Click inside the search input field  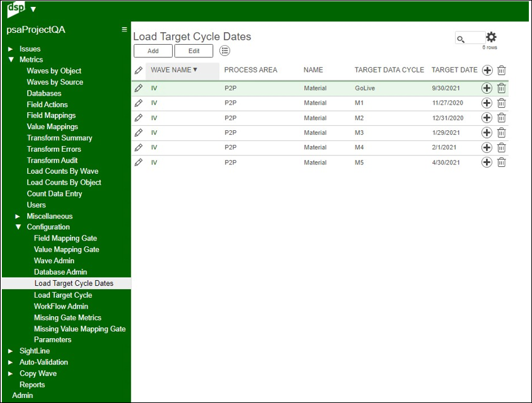[x=470, y=38]
